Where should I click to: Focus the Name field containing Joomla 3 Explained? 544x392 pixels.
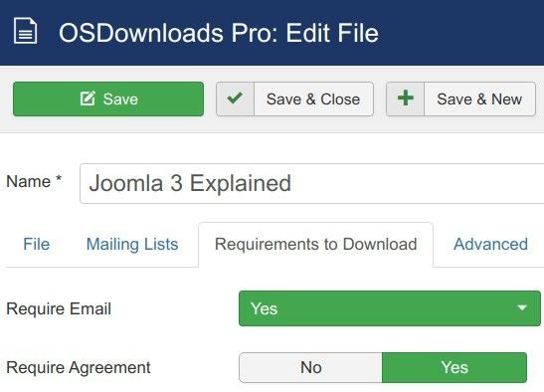pos(311,183)
